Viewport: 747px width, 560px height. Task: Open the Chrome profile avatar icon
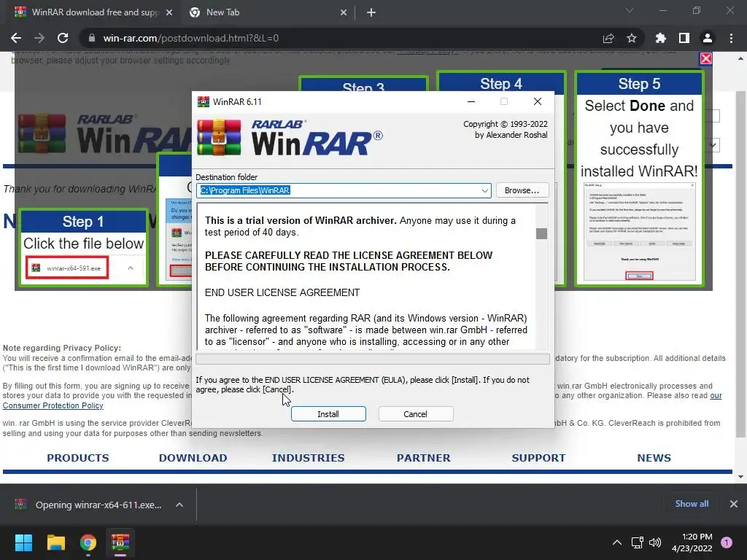(708, 38)
